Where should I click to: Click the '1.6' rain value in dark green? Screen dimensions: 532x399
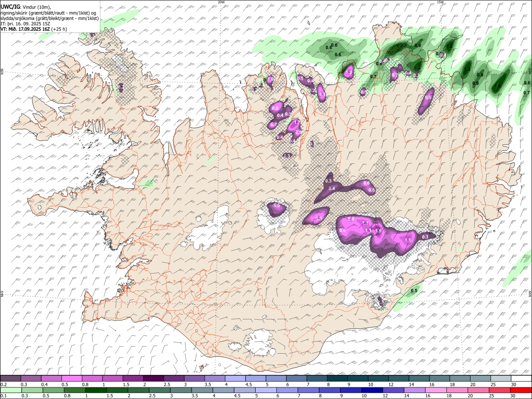tap(498, 86)
